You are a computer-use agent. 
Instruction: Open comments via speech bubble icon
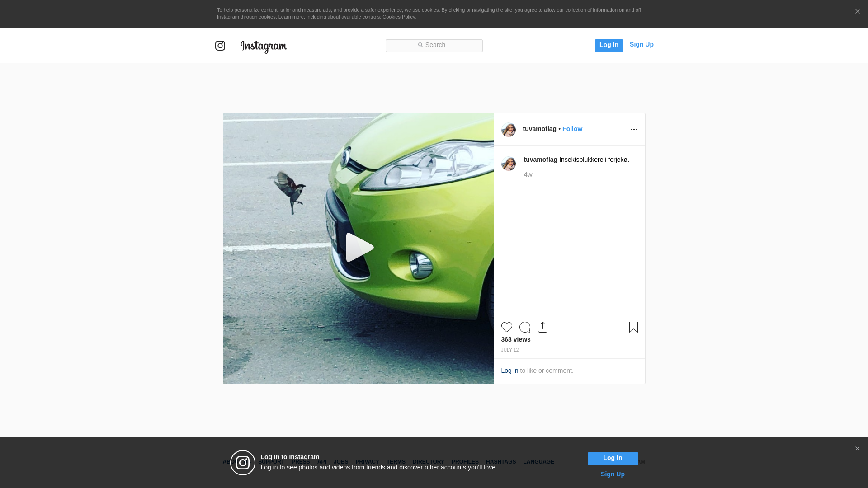[x=524, y=327]
